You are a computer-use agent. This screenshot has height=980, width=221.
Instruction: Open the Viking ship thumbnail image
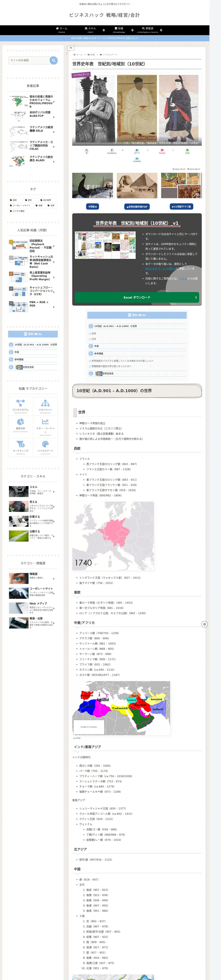93,186
